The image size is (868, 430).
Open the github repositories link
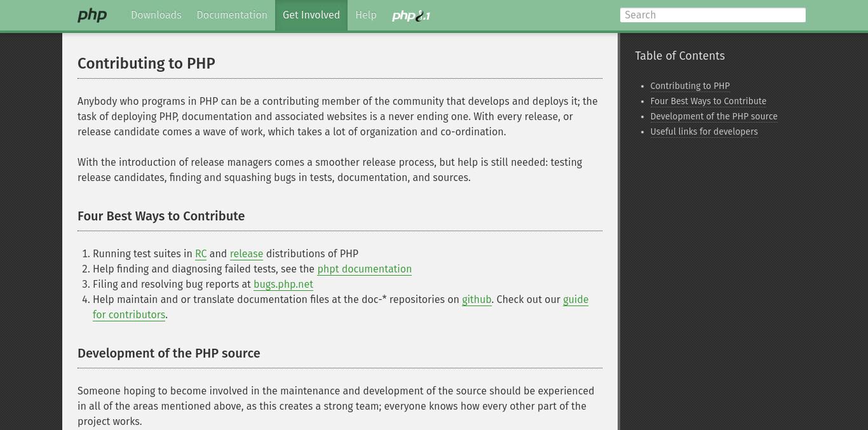[477, 300]
